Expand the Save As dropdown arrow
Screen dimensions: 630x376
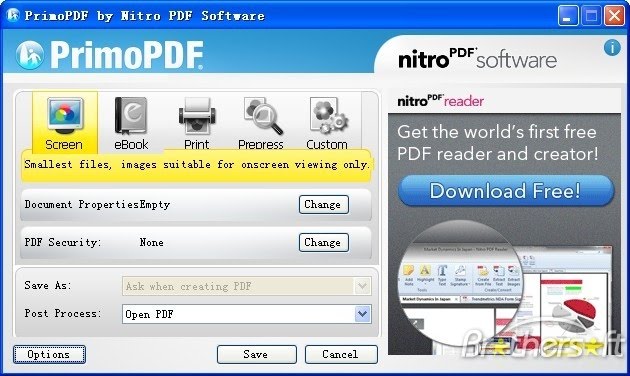click(362, 286)
